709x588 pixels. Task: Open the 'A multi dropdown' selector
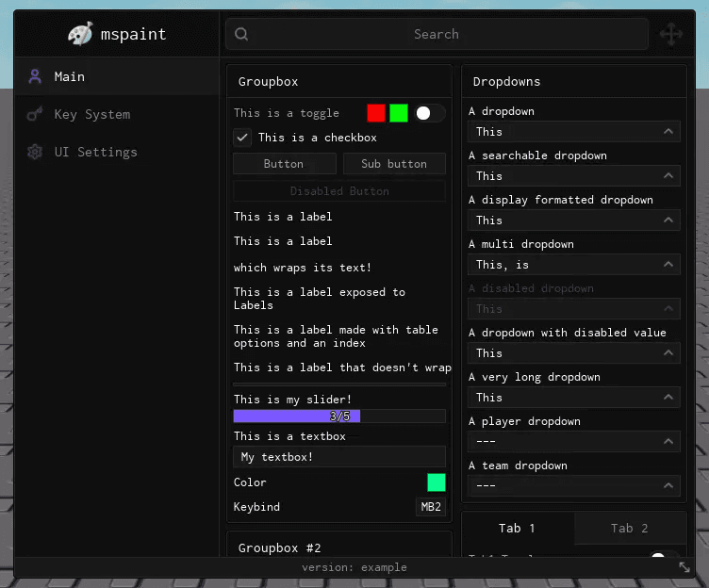click(x=574, y=265)
